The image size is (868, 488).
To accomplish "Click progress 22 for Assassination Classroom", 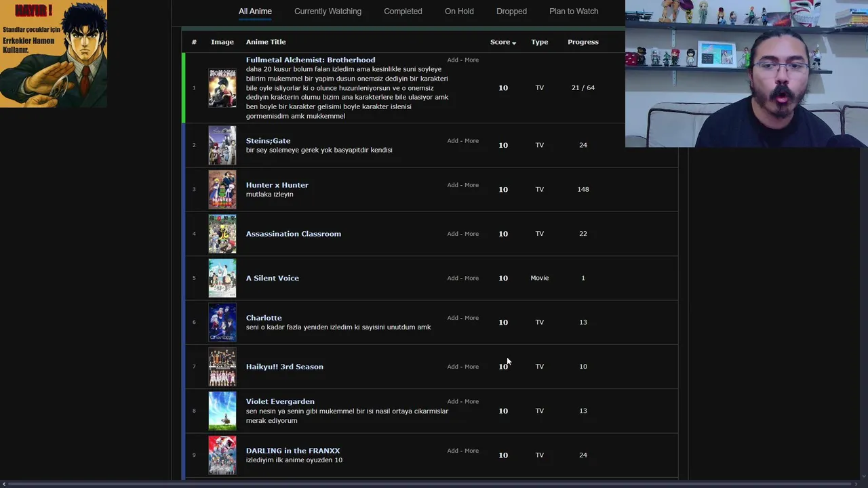I will click(583, 234).
